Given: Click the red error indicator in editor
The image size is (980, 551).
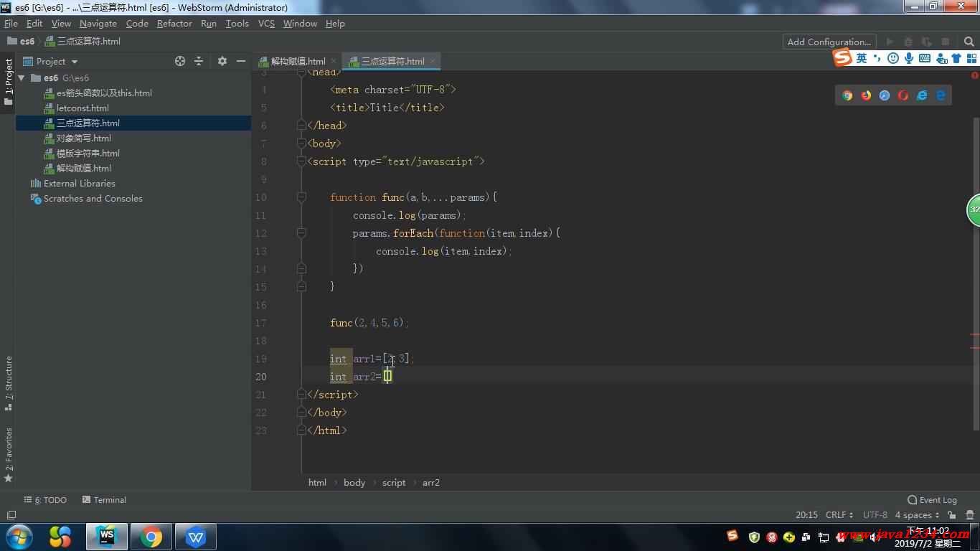Looking at the screenshot, I should [x=975, y=75].
